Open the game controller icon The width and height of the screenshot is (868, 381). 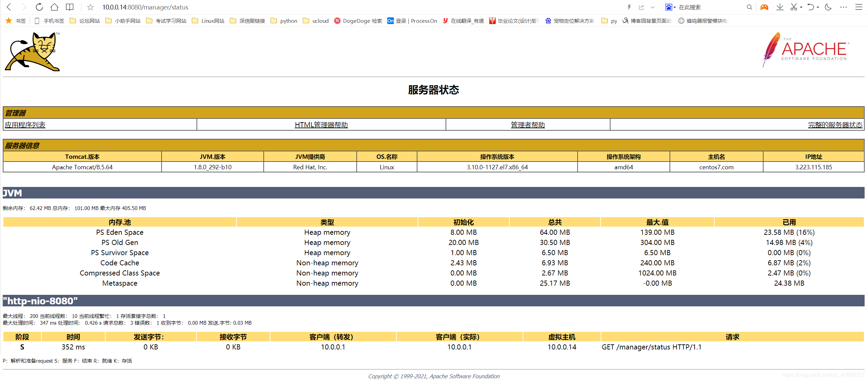click(x=764, y=7)
